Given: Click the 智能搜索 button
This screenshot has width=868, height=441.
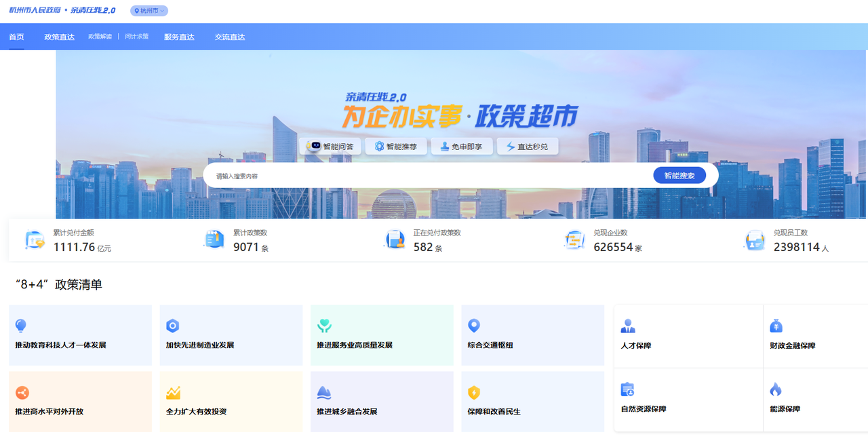Looking at the screenshot, I should tap(679, 175).
